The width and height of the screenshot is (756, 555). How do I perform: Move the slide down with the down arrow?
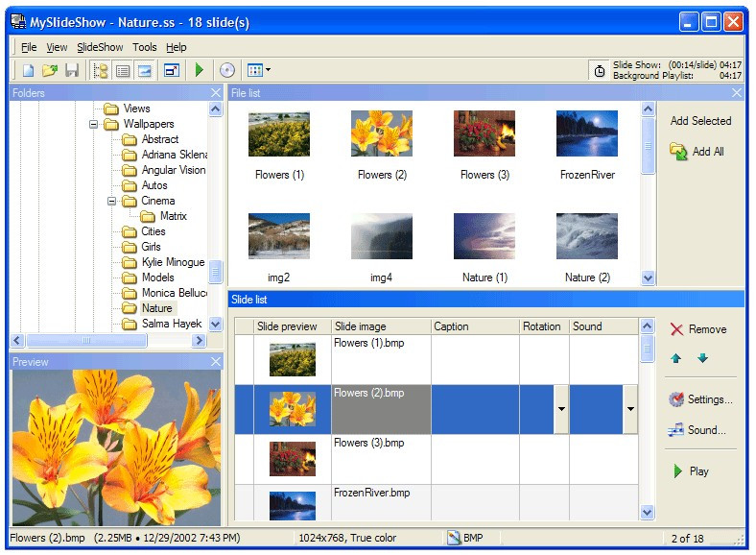pyautogui.click(x=702, y=359)
